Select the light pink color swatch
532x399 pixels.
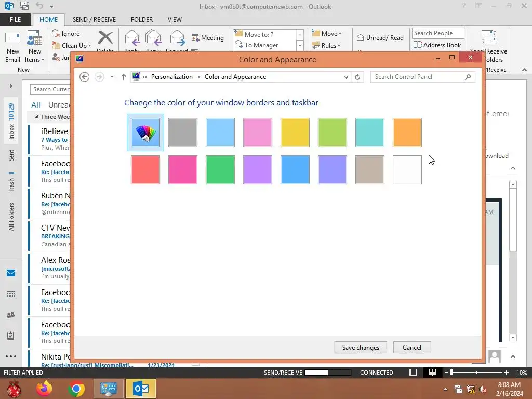(x=258, y=132)
